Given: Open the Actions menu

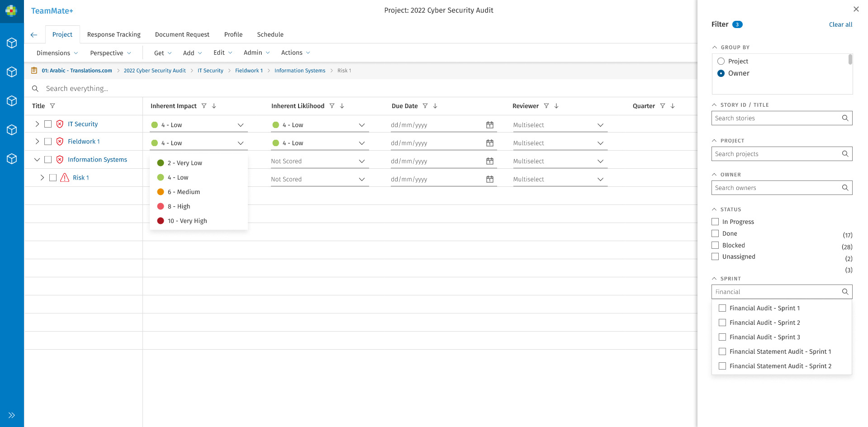Looking at the screenshot, I should pyautogui.click(x=295, y=52).
